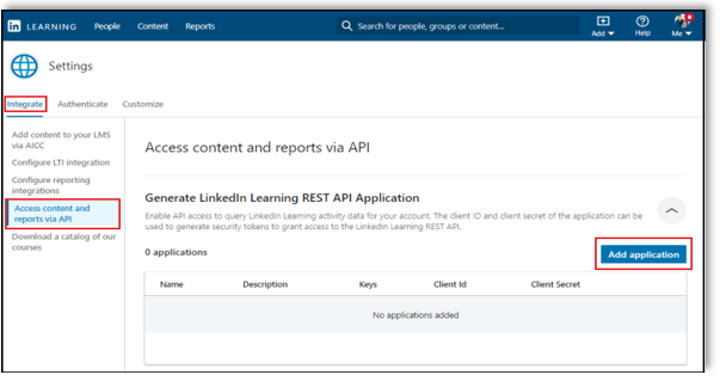Open the Reports menu
Screen dimensions: 720x376
pos(200,27)
